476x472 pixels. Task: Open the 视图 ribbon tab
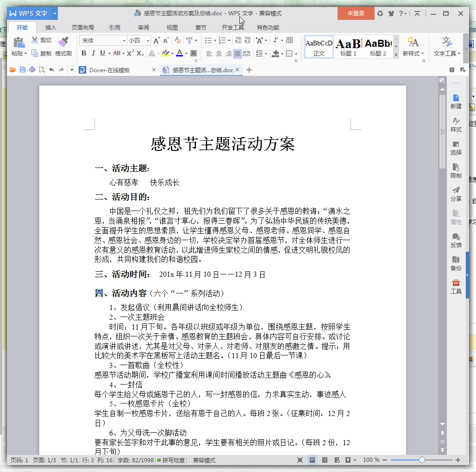click(172, 28)
